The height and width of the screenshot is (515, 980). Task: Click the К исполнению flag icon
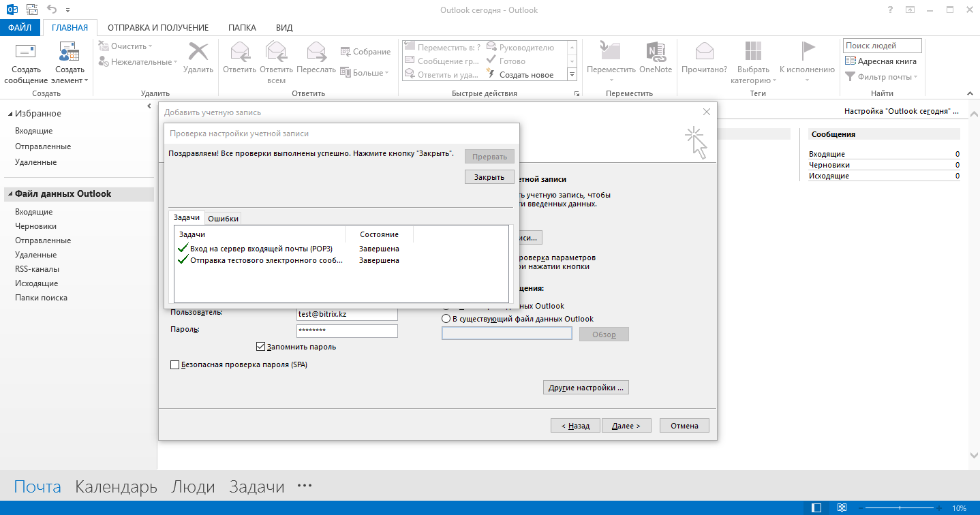click(x=808, y=52)
